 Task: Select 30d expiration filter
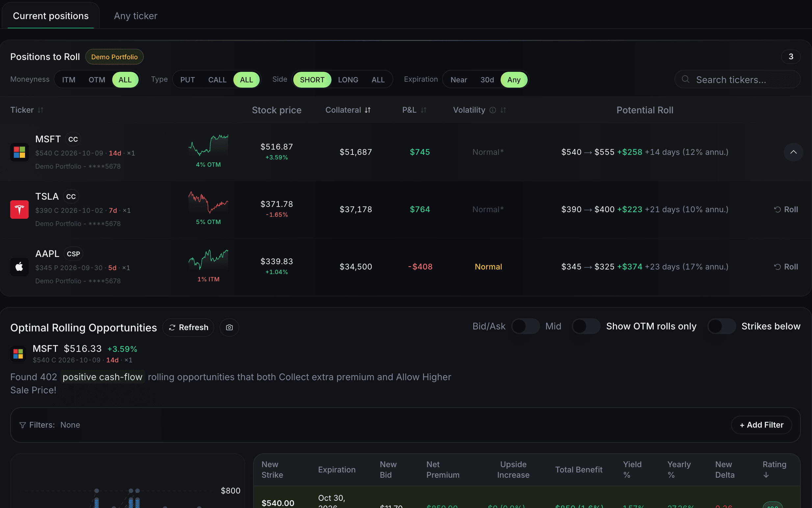coord(487,80)
